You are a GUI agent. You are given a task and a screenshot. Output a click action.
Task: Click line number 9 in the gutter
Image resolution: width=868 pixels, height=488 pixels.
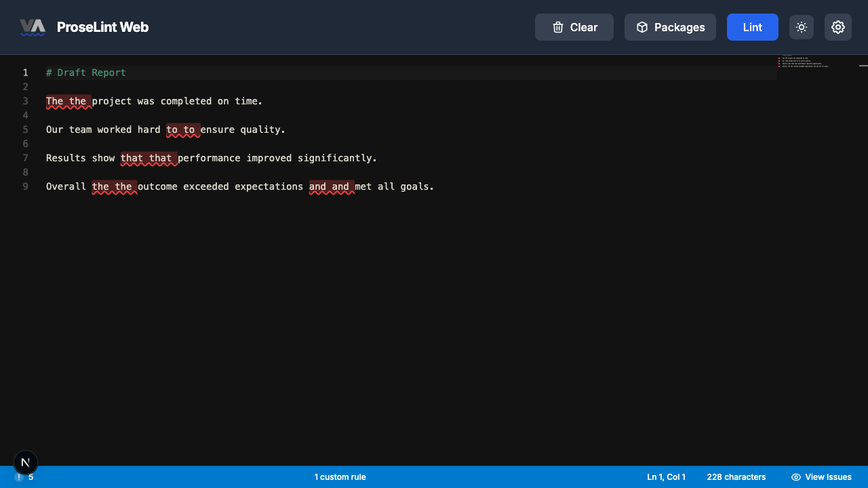[x=26, y=186]
